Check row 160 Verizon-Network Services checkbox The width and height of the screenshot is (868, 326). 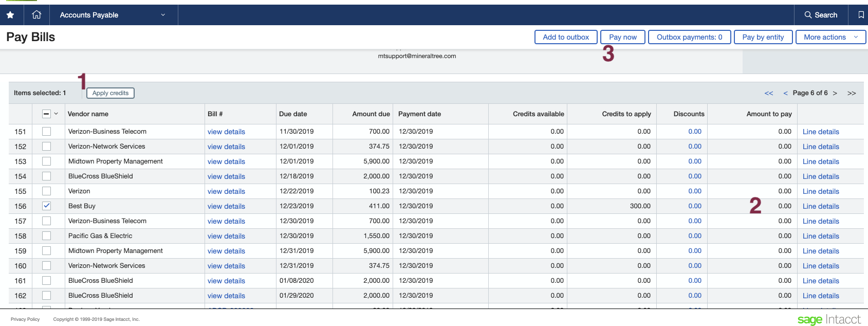point(46,265)
